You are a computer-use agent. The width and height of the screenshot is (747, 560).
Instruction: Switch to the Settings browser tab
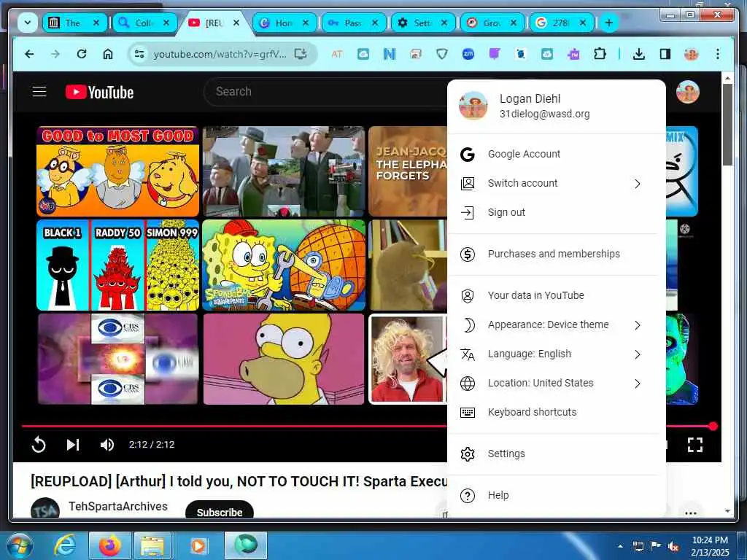[422, 23]
